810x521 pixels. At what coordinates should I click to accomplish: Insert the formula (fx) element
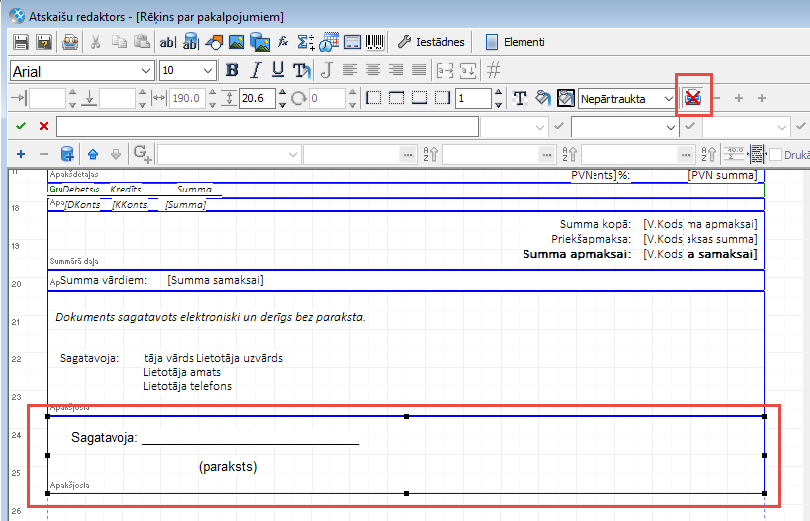pyautogui.click(x=284, y=42)
